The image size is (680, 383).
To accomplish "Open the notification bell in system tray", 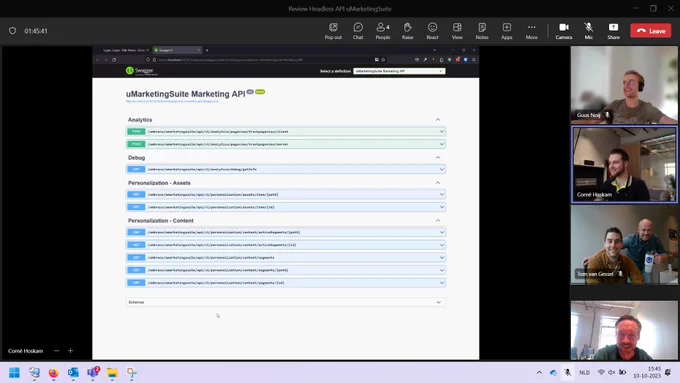I will click(x=668, y=372).
